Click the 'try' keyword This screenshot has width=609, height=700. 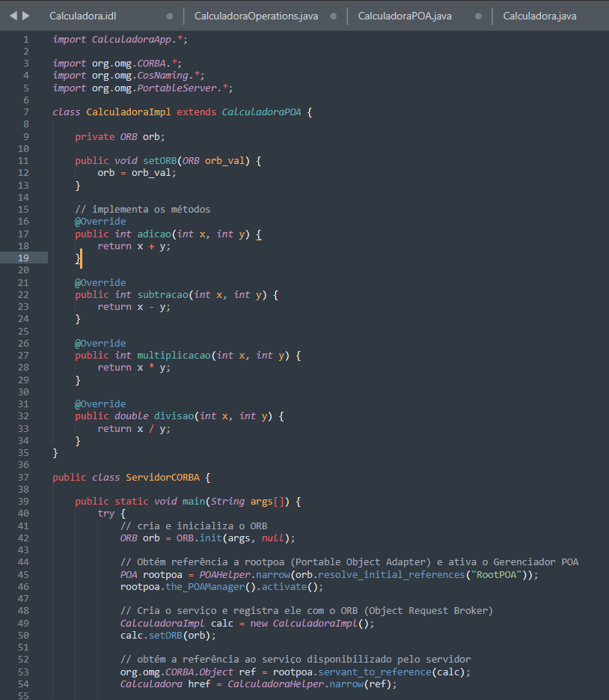click(x=106, y=514)
